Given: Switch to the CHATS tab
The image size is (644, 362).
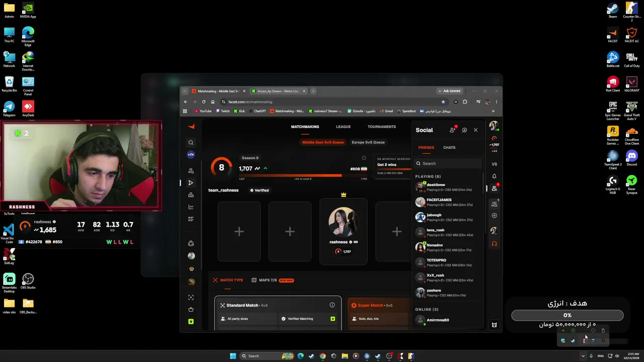Looking at the screenshot, I should [x=449, y=147].
